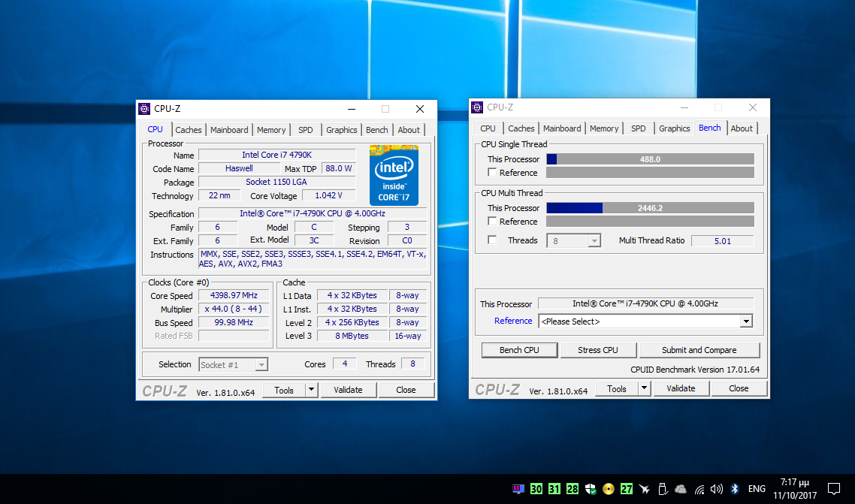Screen dimensions: 855x504
Task: Open the OneDrive cloud tray icon
Action: [x=681, y=489]
